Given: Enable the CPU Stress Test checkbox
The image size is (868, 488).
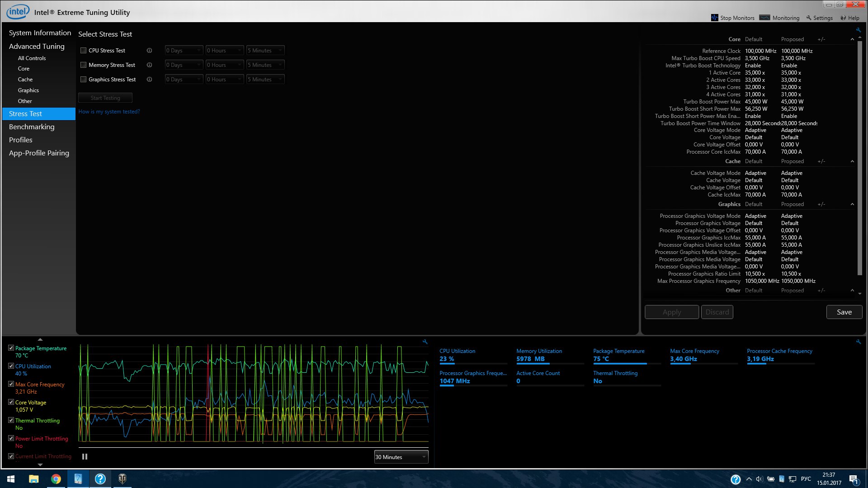Looking at the screenshot, I should [83, 51].
